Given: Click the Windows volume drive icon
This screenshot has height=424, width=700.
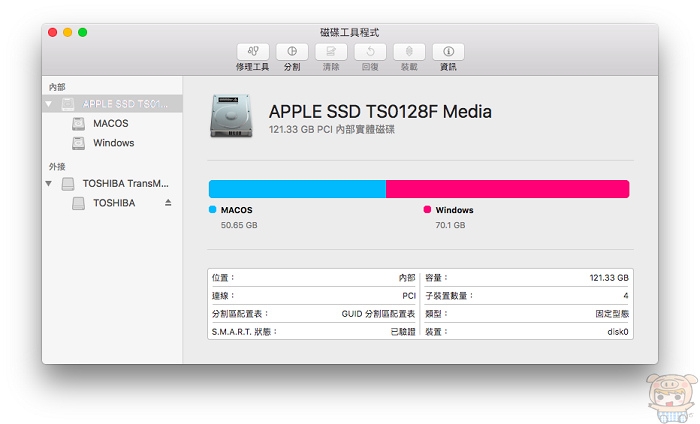Looking at the screenshot, I should [79, 143].
